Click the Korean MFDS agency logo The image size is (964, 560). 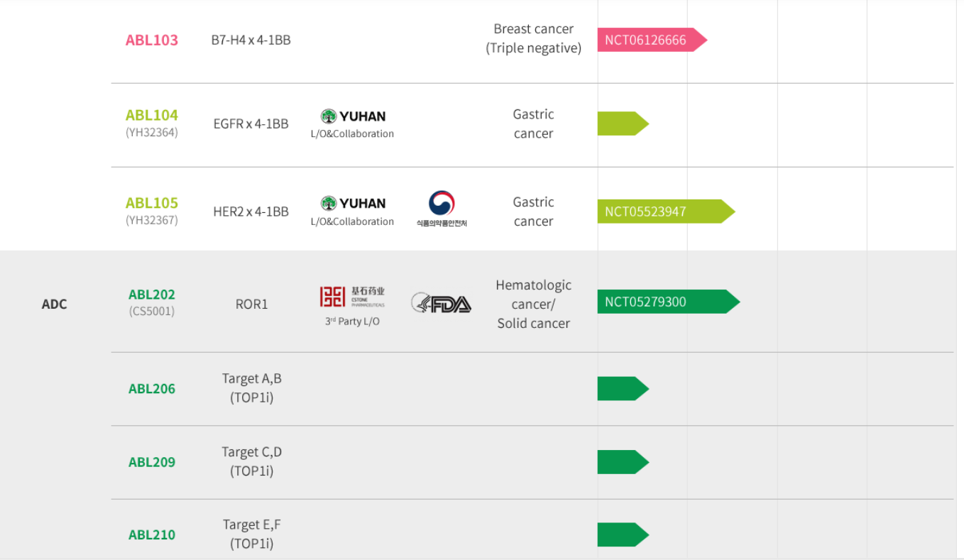[x=442, y=209]
